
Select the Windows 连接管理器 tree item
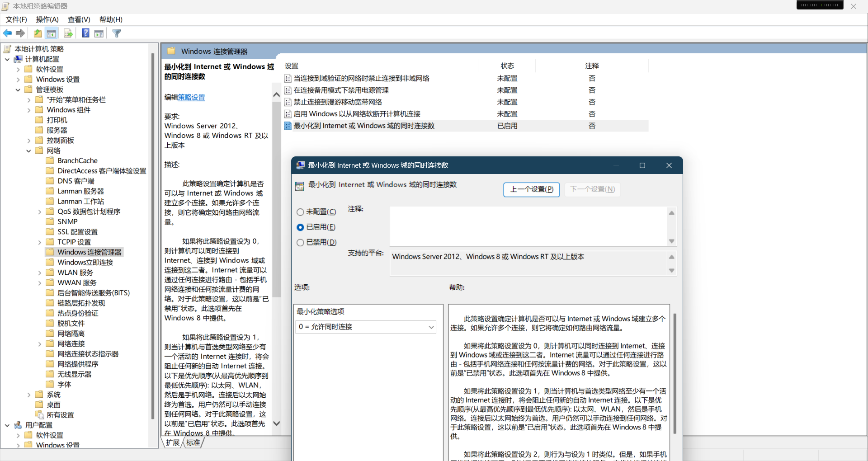90,252
